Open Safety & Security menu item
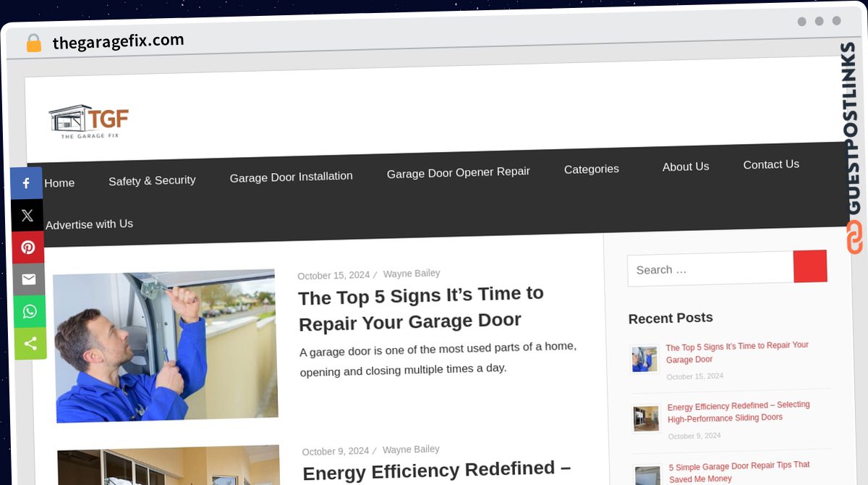Image resolution: width=868 pixels, height=485 pixels. pyautogui.click(x=152, y=181)
